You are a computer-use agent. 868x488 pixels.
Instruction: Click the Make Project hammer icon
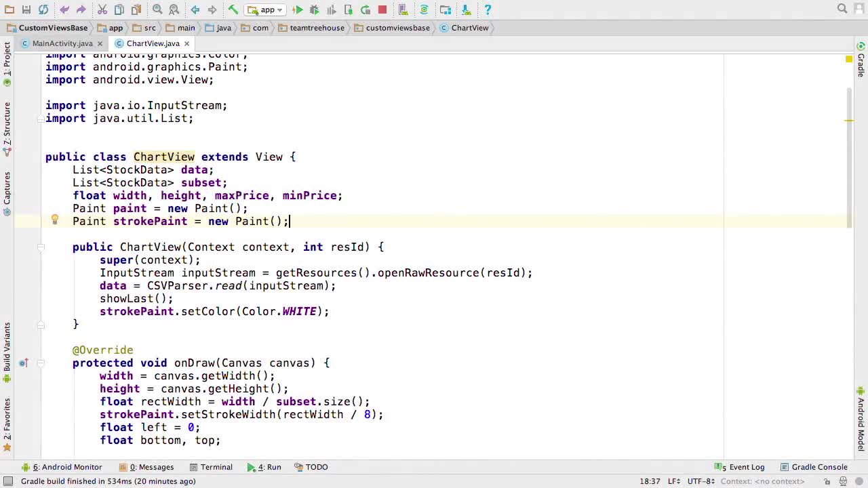233,9
